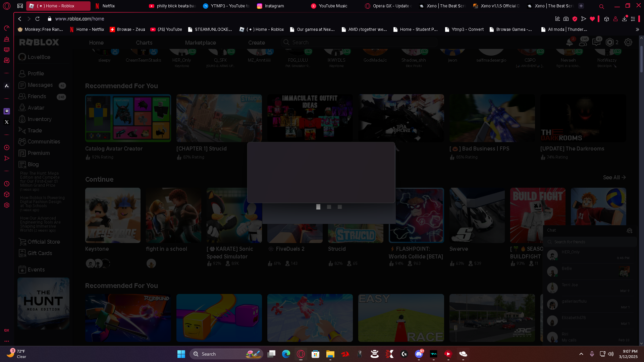
Task: Open File Explorer from the taskbar
Action: click(x=330, y=354)
